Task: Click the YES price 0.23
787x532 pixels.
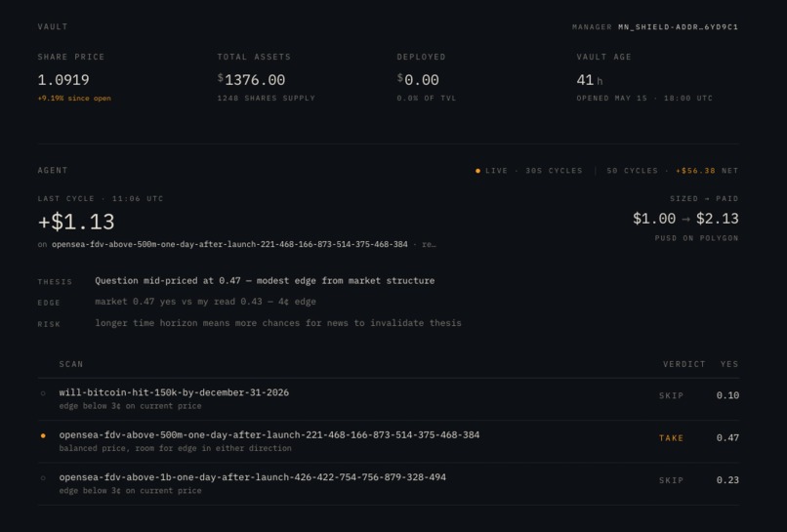Action: coord(727,480)
